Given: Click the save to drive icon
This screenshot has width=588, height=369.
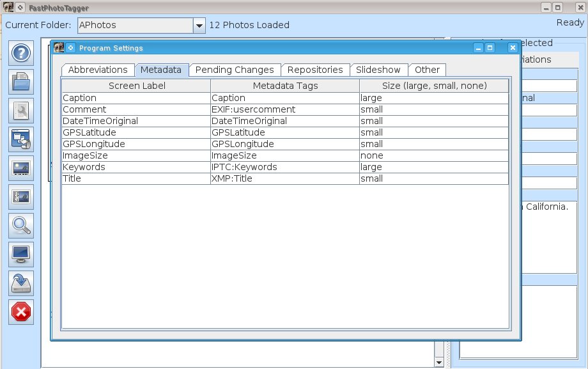Looking at the screenshot, I should point(22,283).
